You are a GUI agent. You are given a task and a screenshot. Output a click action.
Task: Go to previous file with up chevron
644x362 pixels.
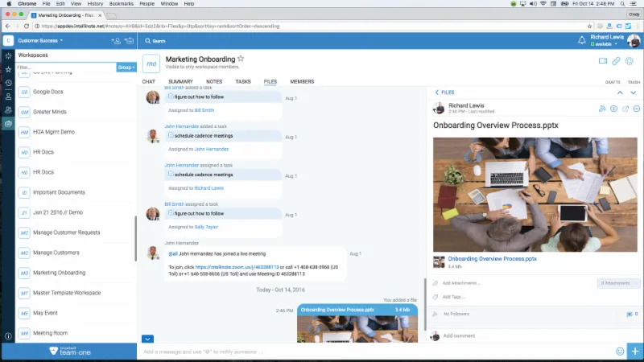[620, 93]
